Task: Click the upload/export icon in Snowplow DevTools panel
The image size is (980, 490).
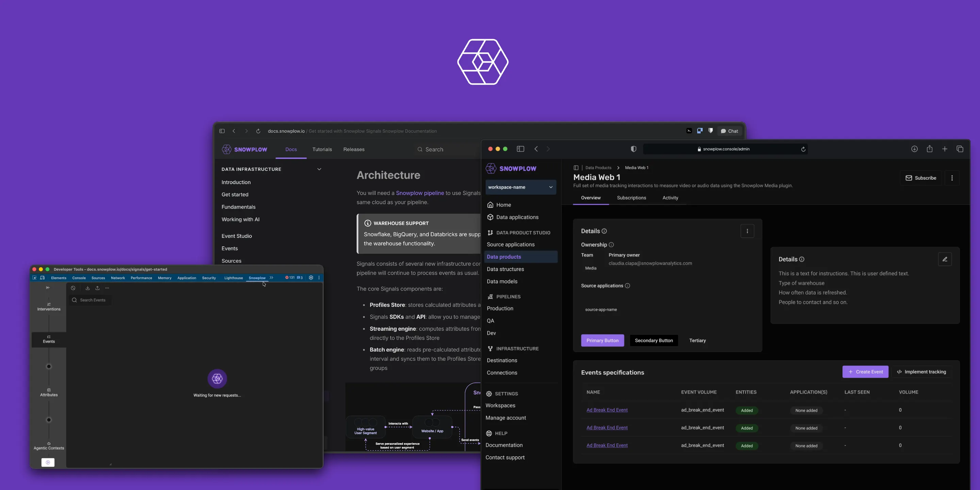Action: pyautogui.click(x=97, y=288)
